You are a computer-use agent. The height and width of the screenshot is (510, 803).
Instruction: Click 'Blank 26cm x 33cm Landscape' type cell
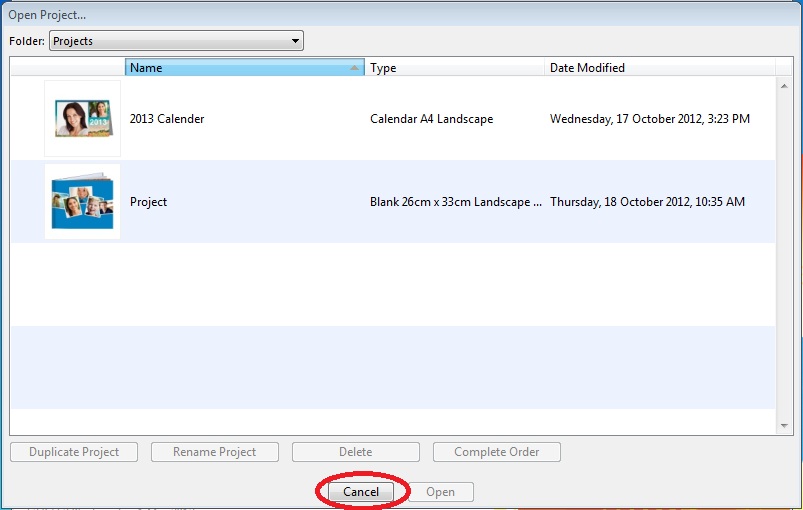(456, 202)
